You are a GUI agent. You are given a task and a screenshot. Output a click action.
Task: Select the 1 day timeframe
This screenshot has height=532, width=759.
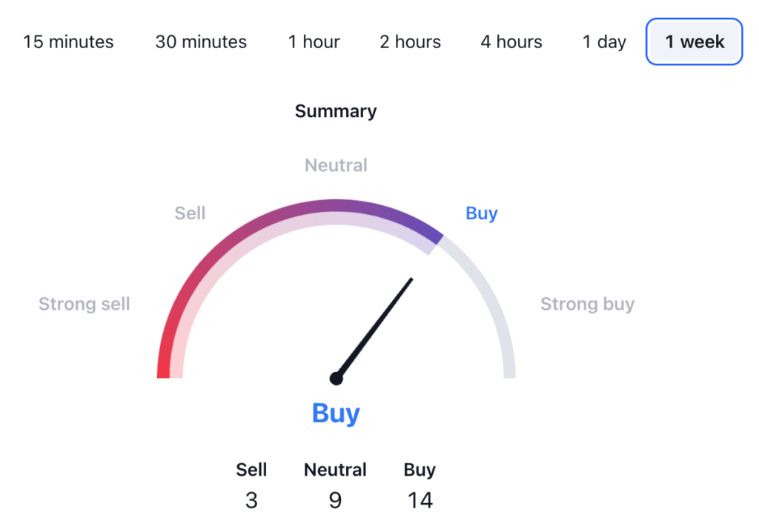point(604,41)
